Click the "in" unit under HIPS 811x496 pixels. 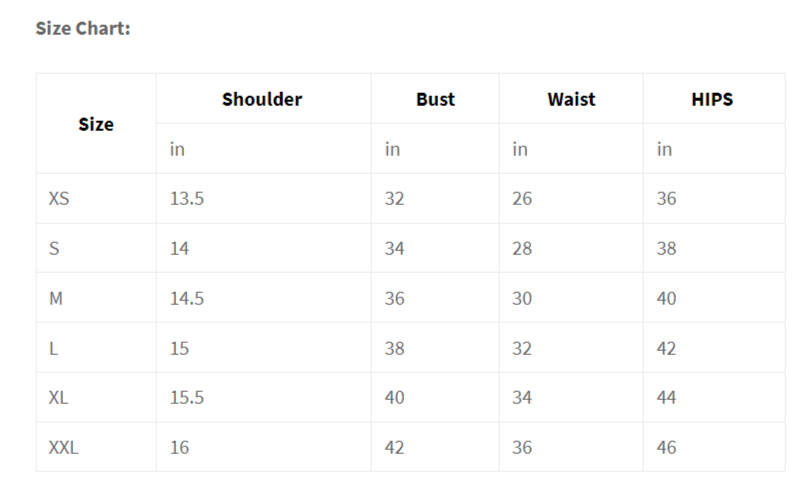click(664, 149)
